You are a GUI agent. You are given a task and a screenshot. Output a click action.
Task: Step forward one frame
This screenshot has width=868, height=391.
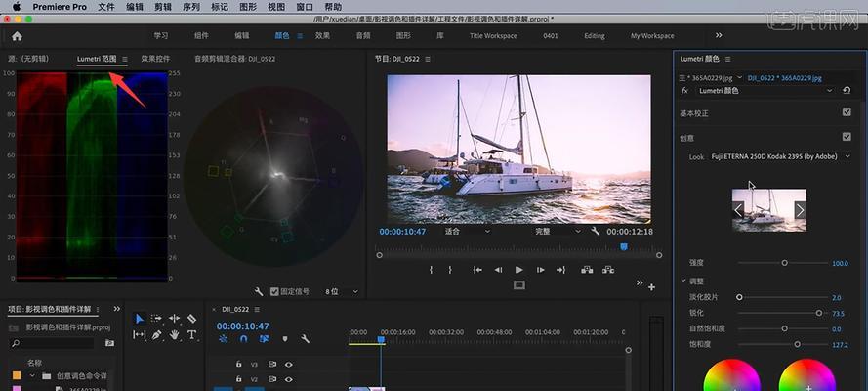tap(540, 270)
